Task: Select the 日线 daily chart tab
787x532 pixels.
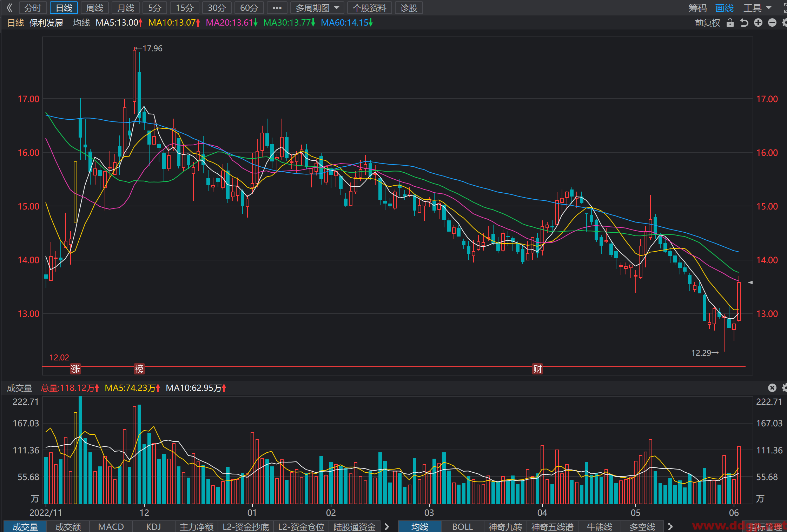Action: 64,8
